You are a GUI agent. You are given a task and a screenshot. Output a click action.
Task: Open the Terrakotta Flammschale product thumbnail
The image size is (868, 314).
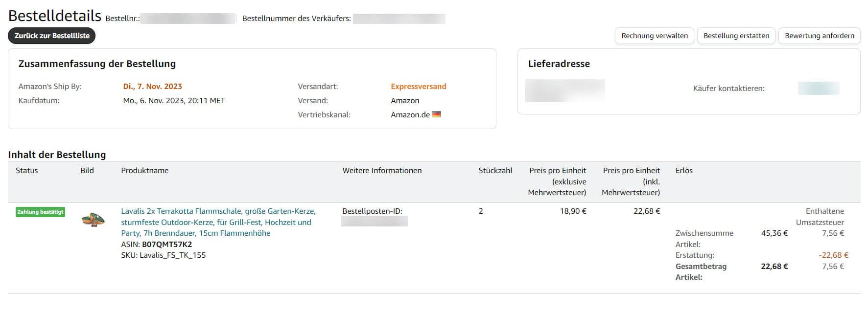[x=93, y=220]
